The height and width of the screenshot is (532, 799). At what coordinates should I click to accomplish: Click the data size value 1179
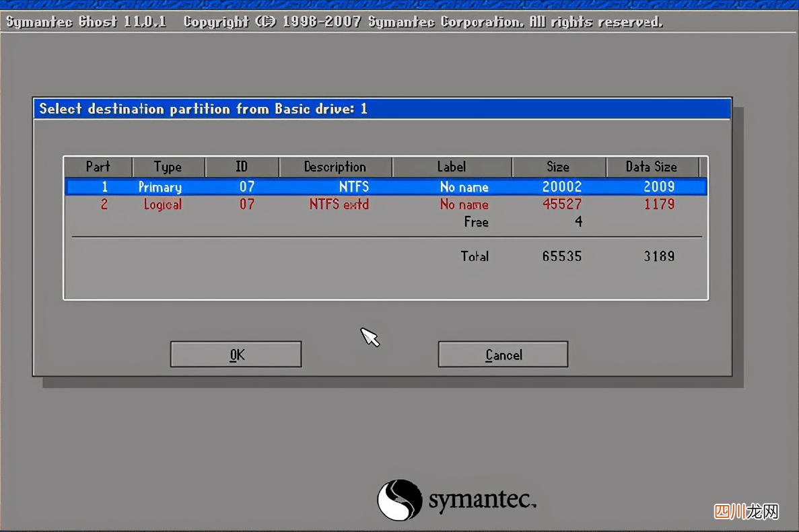[660, 204]
